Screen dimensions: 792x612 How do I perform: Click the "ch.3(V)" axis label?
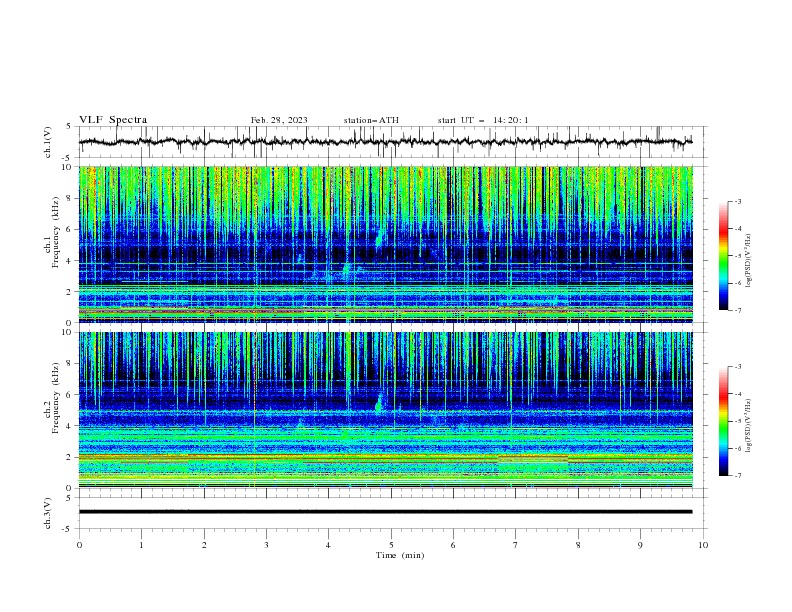point(48,513)
